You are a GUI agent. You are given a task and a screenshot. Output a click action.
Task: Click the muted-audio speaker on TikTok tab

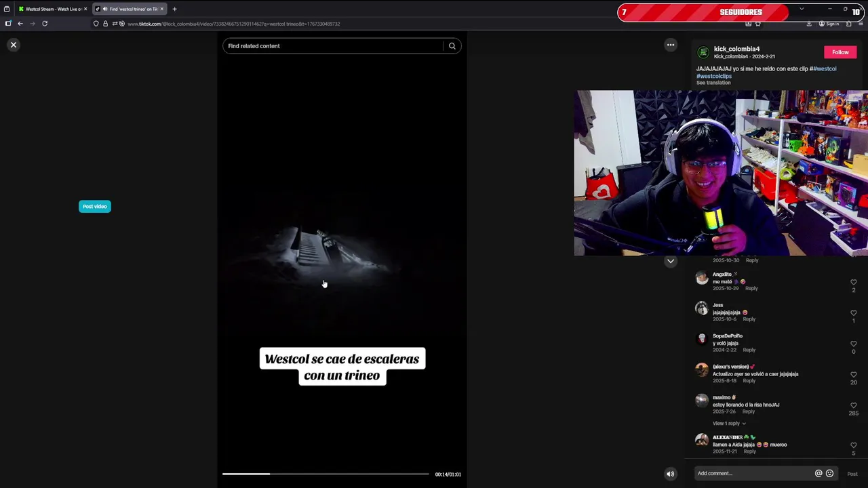tap(104, 9)
